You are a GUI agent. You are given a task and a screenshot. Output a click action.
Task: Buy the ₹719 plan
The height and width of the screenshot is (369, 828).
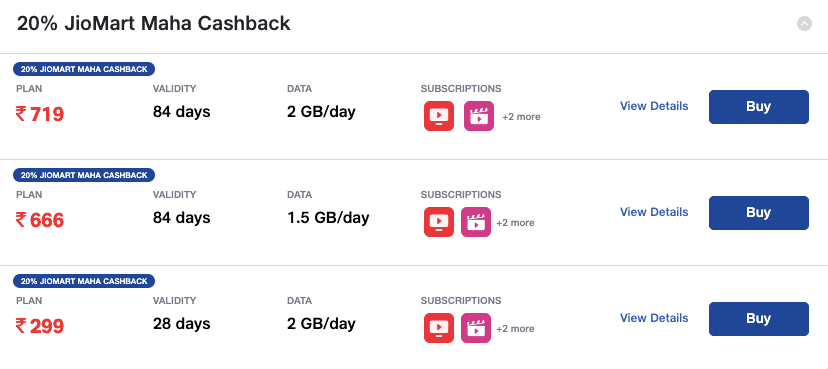(759, 107)
